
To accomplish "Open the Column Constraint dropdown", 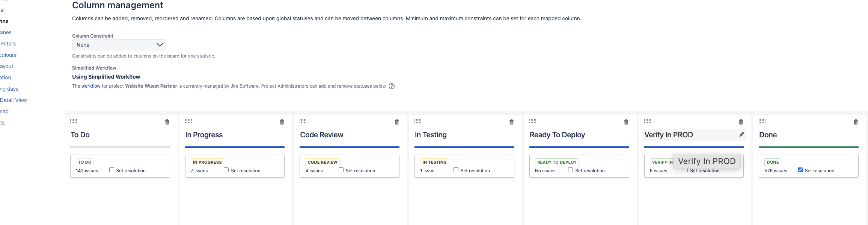I will pyautogui.click(x=119, y=45).
